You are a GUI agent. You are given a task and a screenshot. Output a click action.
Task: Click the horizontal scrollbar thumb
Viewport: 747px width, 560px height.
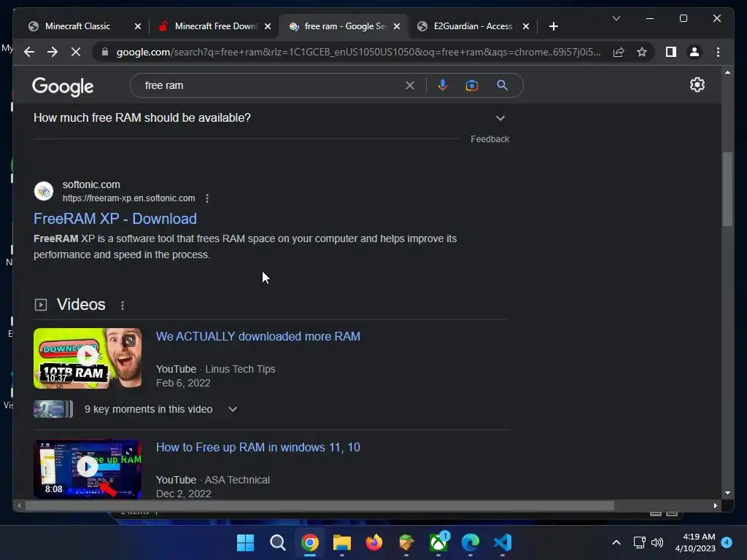coord(320,506)
